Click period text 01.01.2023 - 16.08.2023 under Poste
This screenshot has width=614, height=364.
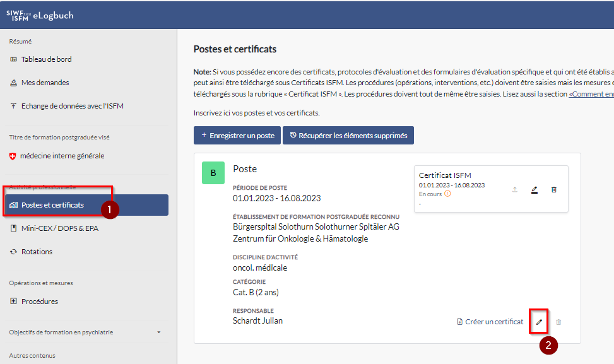click(x=277, y=199)
